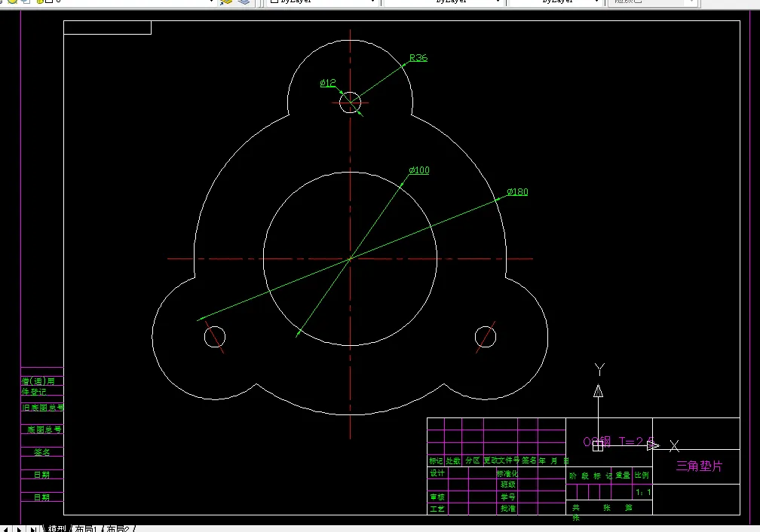760x532 pixels.
Task: Open the 布局1 layout tab
Action: pyautogui.click(x=86, y=528)
